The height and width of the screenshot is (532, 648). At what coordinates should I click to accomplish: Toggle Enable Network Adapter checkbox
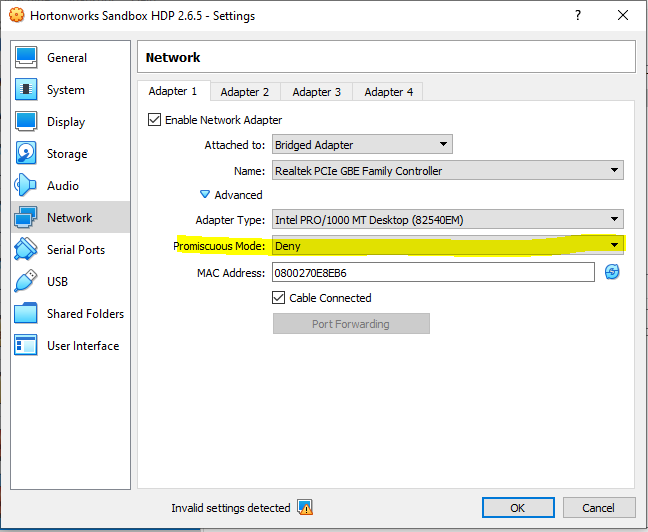tap(154, 120)
